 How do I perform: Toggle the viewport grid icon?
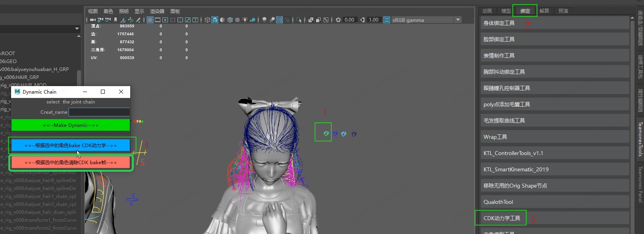click(x=150, y=20)
